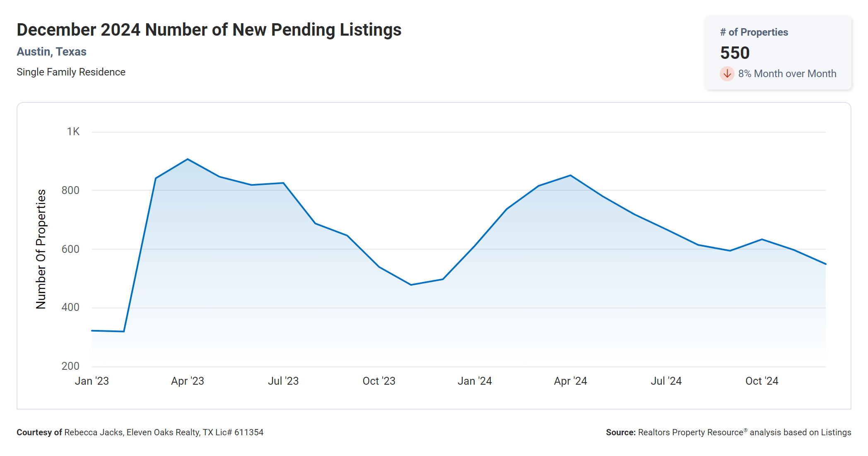Click the 'Apr '24' x-axis label
Image resolution: width=868 pixels, height=456 pixels.
[x=570, y=381]
